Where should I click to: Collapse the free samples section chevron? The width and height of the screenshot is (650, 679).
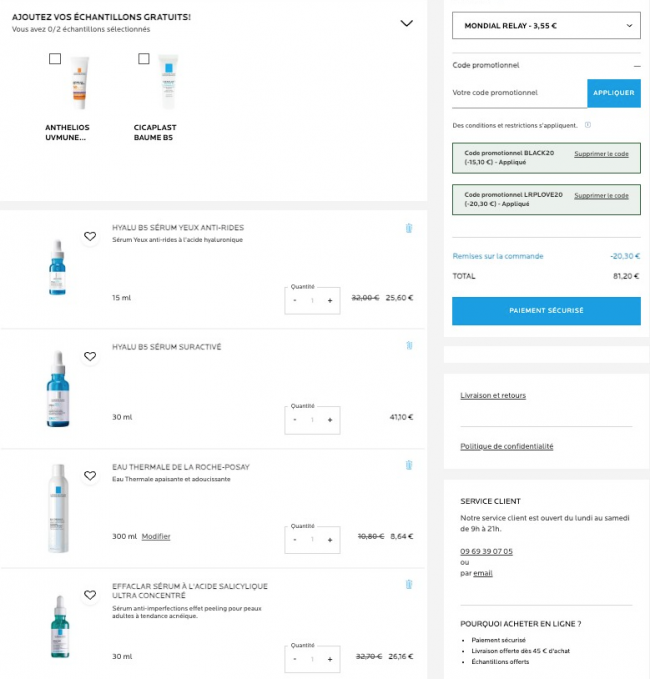(406, 23)
